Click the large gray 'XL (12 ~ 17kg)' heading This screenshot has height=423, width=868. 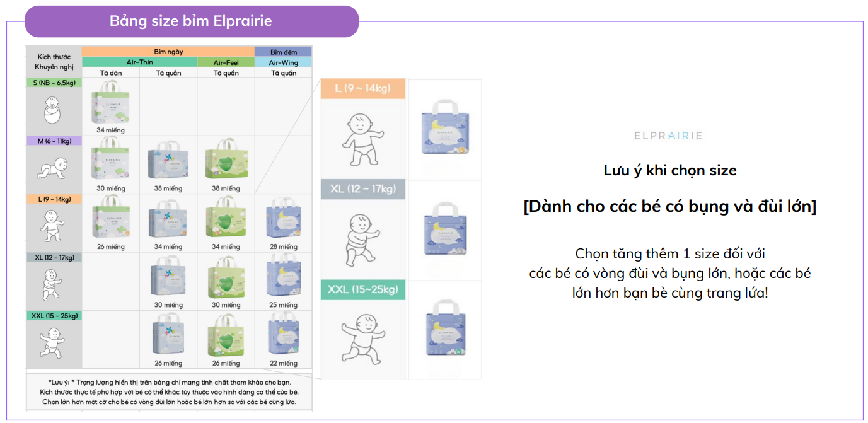click(x=362, y=189)
